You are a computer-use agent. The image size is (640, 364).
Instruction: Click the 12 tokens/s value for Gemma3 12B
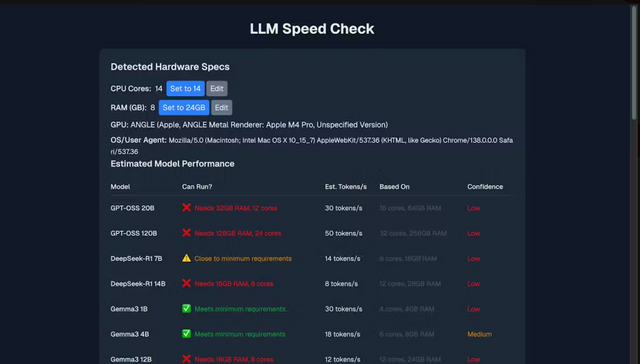tap(342, 360)
